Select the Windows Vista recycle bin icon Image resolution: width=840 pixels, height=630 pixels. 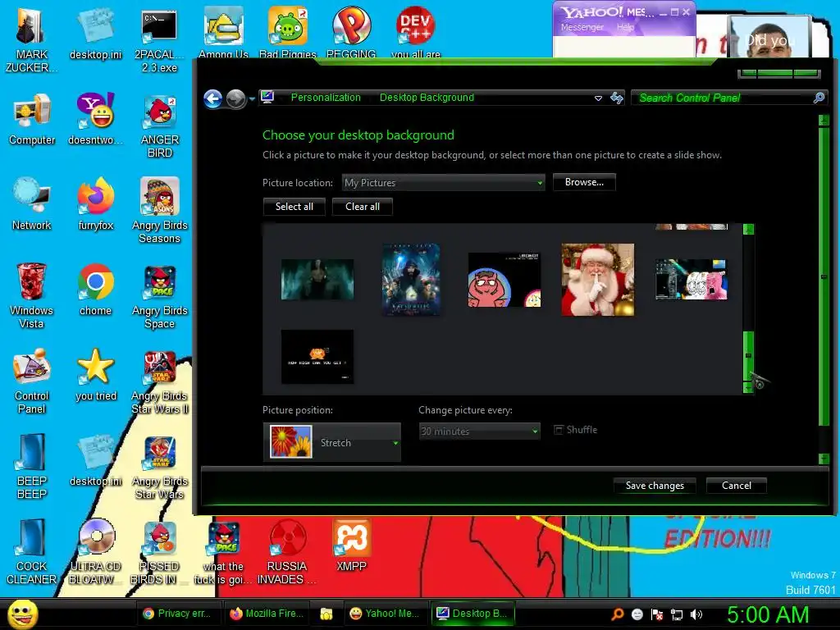(32, 295)
